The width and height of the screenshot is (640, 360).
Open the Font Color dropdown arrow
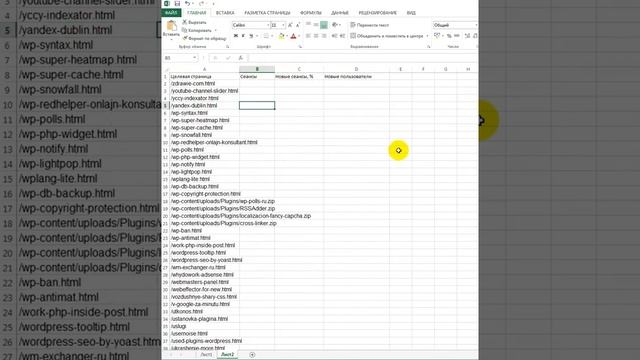(299, 36)
